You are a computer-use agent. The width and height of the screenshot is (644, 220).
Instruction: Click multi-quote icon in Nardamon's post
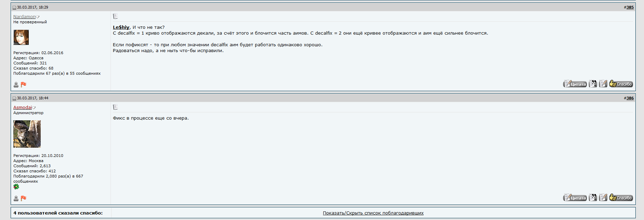(x=593, y=84)
